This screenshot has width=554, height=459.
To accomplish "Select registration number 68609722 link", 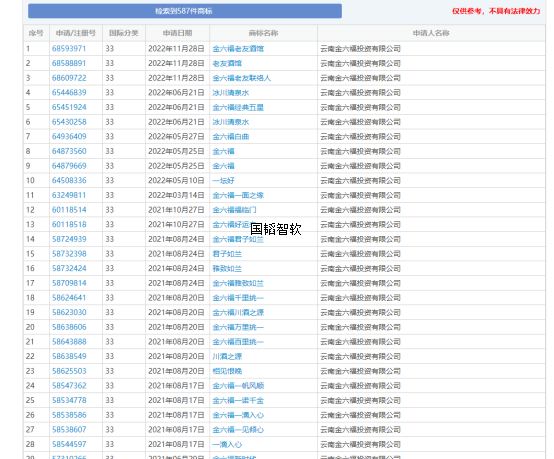I will tap(69, 78).
